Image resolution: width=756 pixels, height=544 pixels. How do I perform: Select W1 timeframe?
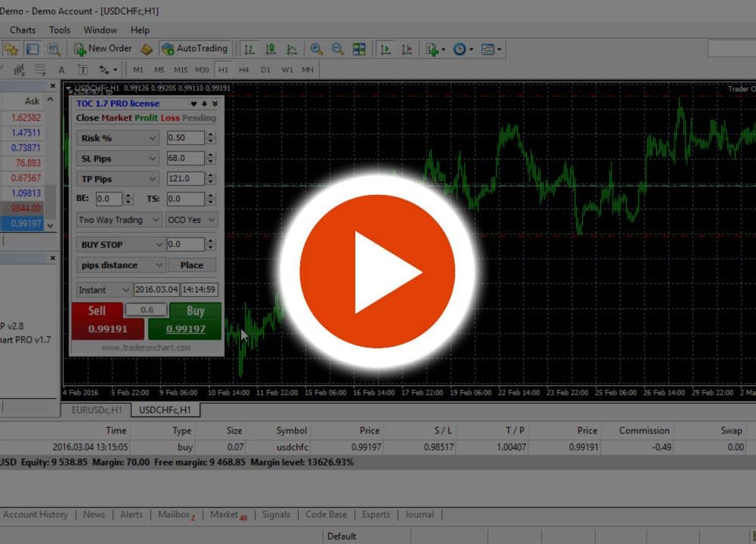point(287,70)
